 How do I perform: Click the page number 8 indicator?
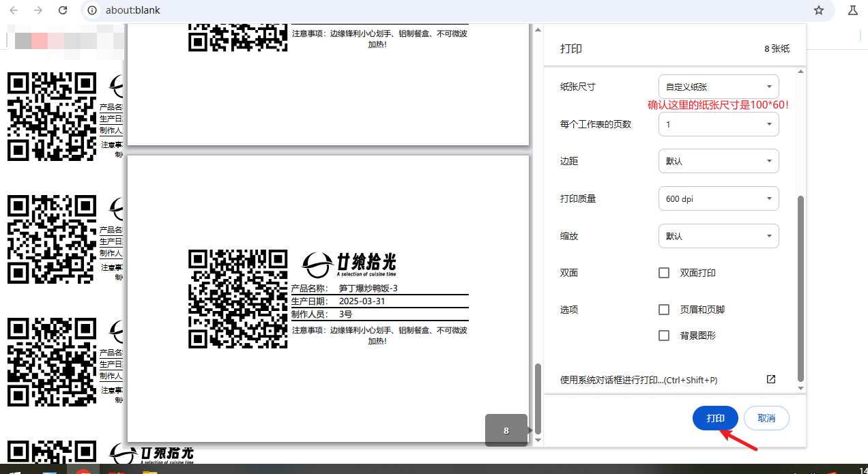[506, 430]
